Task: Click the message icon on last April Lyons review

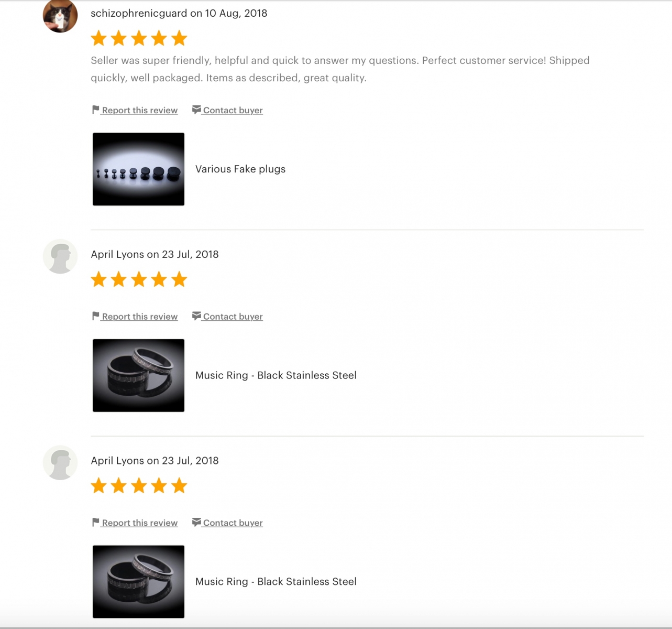Action: coord(196,523)
